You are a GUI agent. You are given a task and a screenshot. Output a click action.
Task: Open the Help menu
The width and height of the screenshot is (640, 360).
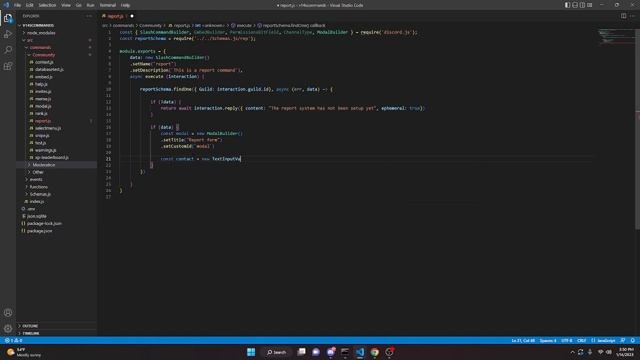click(x=125, y=5)
